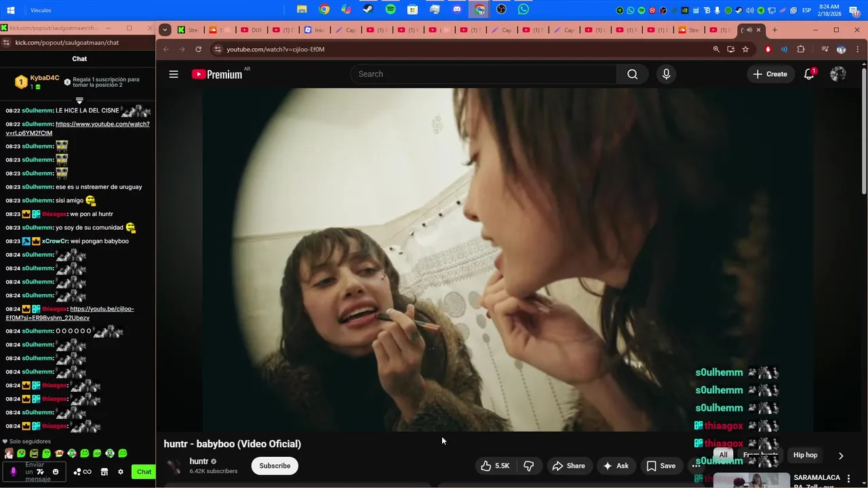Open Kick chat settings gear

coord(121,472)
